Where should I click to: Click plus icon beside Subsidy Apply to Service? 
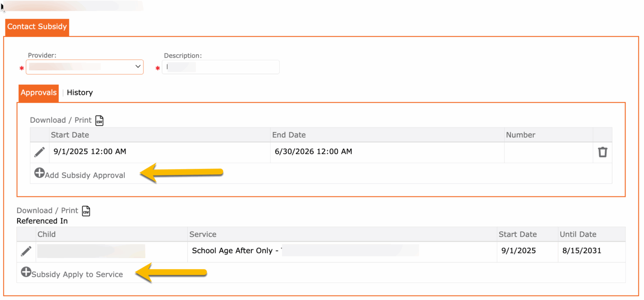pyautogui.click(x=26, y=272)
